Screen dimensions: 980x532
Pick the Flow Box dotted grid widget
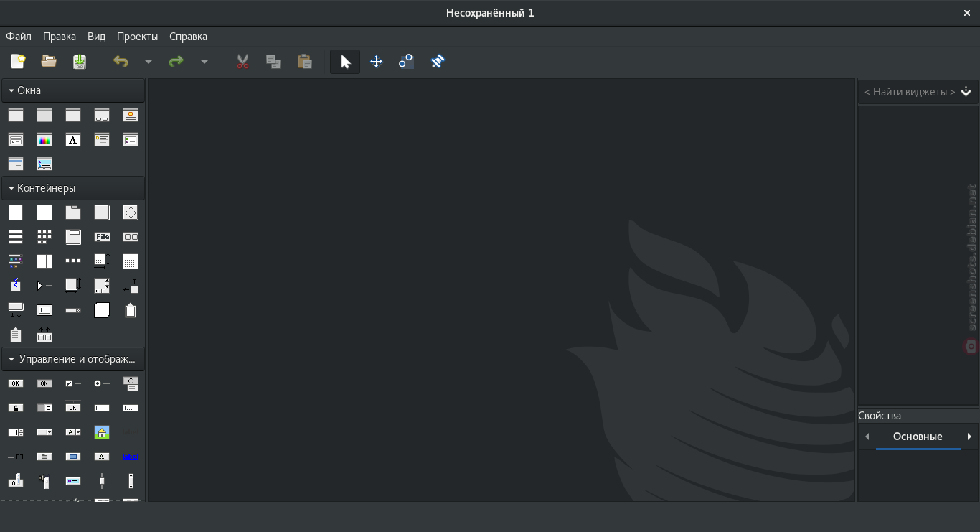[x=44, y=237]
